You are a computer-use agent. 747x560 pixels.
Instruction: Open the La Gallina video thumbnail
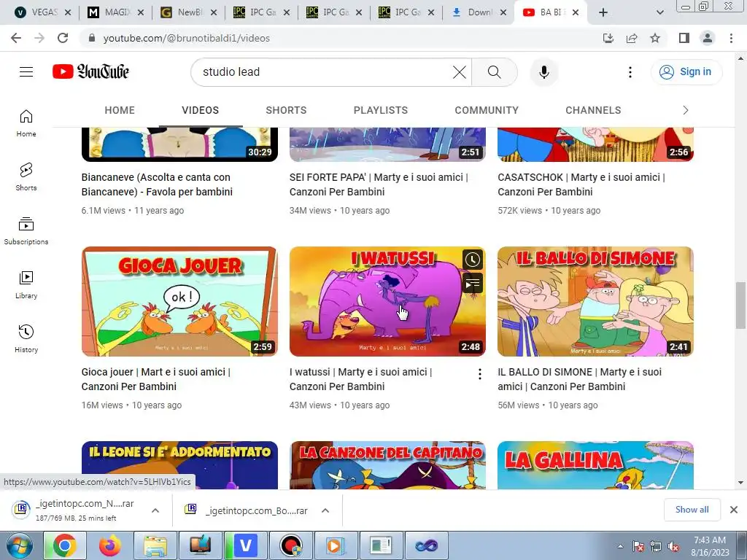(x=595, y=465)
